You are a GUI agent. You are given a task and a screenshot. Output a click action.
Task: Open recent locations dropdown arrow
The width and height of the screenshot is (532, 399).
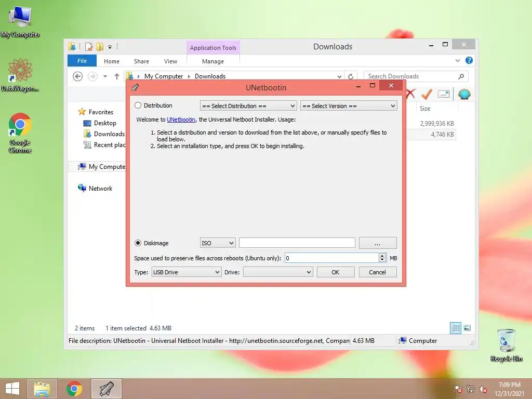click(x=105, y=76)
